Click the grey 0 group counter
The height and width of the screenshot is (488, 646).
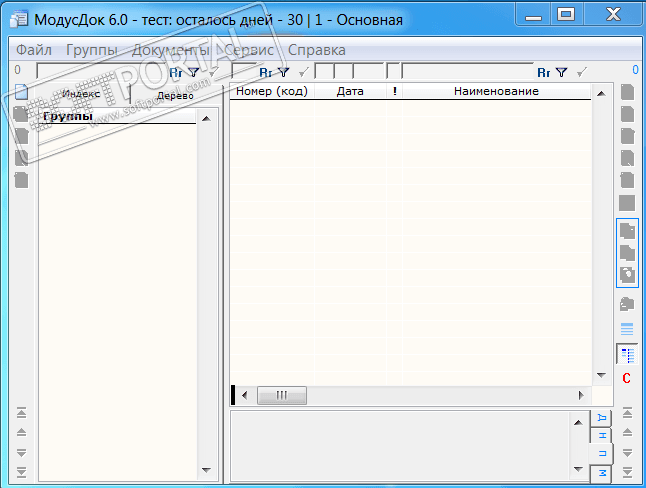coord(17,70)
